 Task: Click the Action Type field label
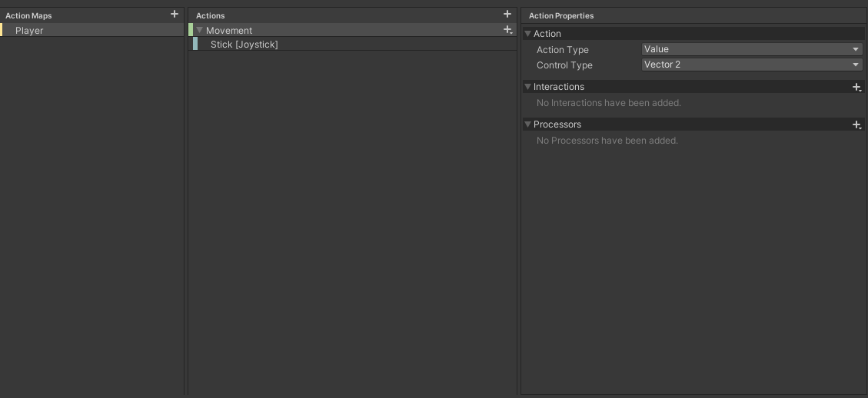(x=562, y=50)
